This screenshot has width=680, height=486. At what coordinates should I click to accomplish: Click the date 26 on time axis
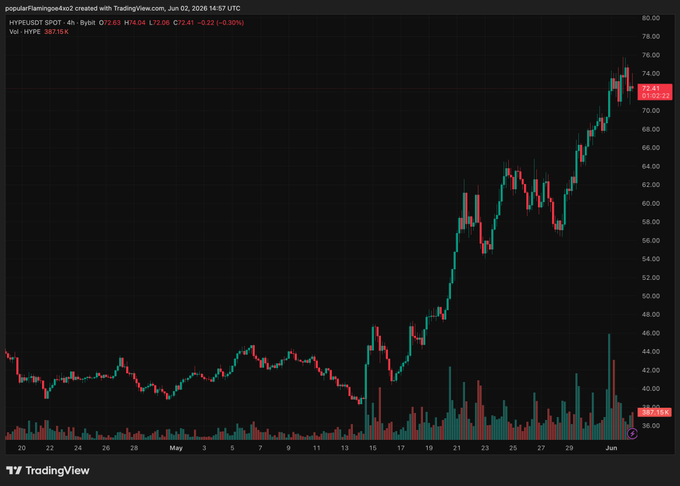pyautogui.click(x=106, y=448)
